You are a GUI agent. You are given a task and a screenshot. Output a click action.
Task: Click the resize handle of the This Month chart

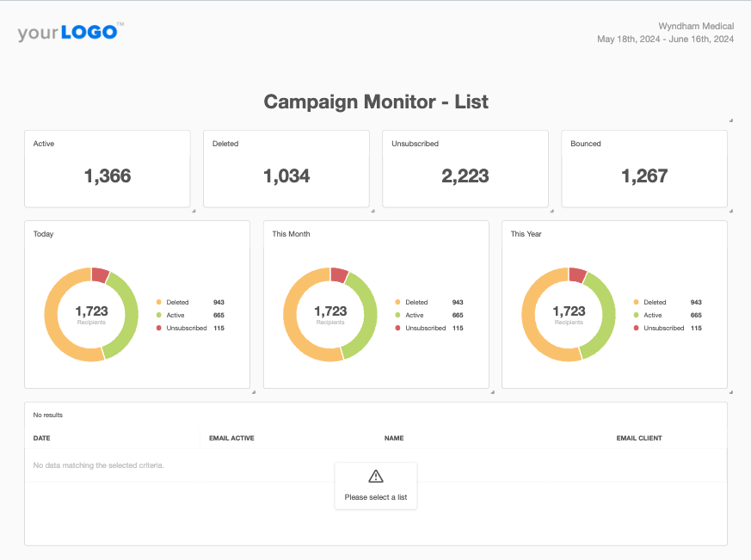click(492, 391)
